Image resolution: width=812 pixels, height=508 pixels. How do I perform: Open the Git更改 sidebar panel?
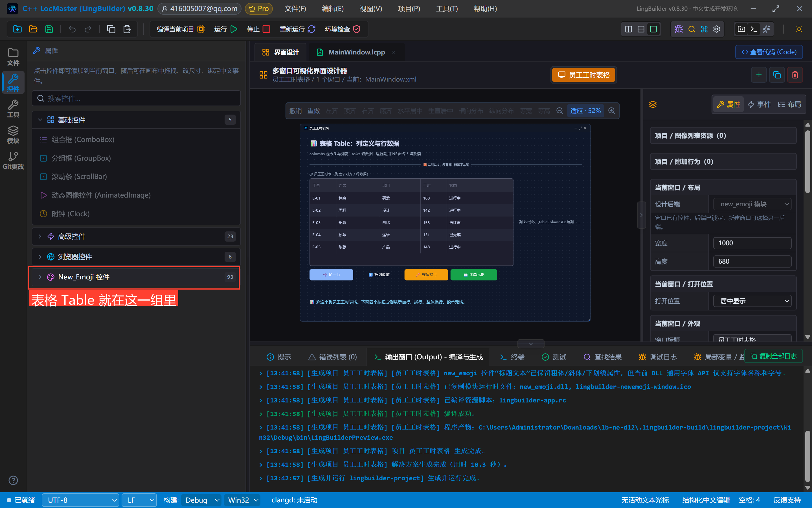pos(13,161)
